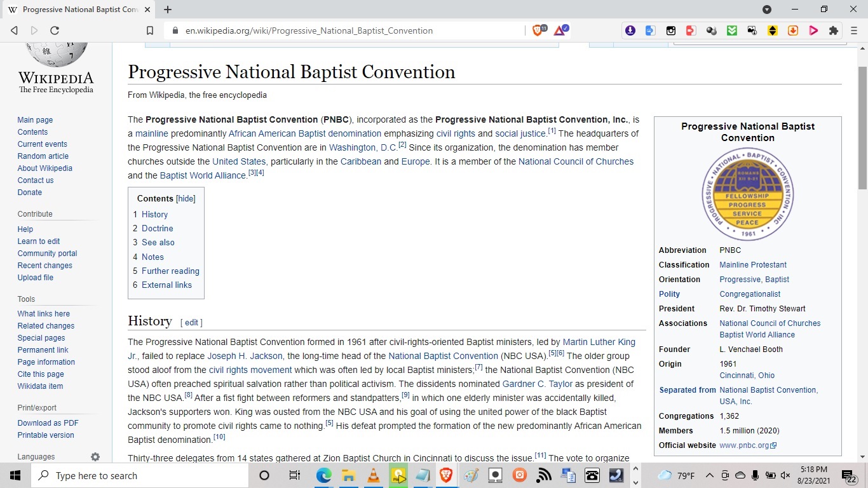Open Gardner C. Taylor article link
This screenshot has width=868, height=488.
(x=538, y=384)
